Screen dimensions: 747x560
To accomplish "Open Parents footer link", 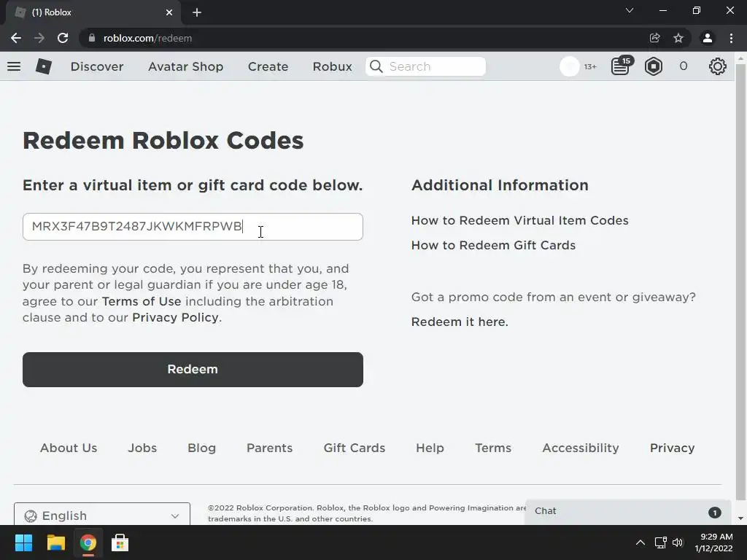I will 270,448.
